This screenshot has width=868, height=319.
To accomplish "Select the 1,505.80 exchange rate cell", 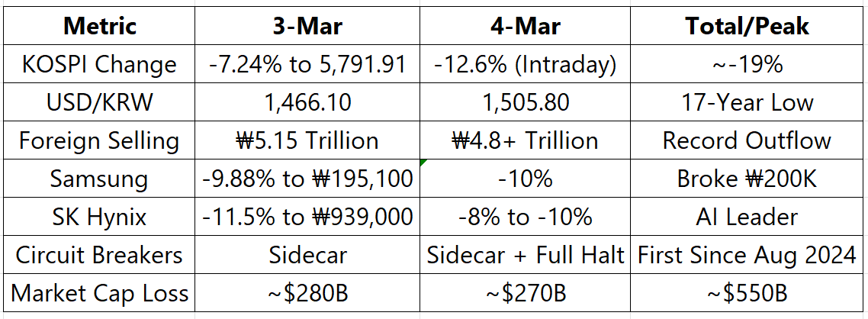I will point(525,102).
